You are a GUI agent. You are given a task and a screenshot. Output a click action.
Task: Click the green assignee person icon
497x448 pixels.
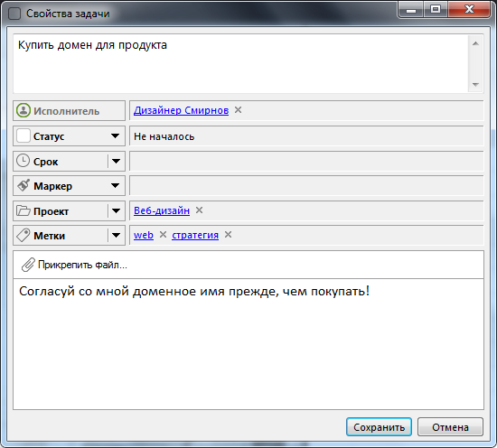23,110
